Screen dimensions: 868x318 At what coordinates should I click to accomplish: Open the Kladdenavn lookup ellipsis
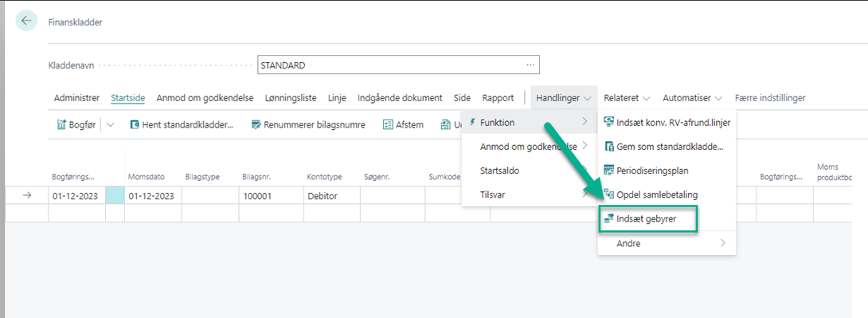530,65
